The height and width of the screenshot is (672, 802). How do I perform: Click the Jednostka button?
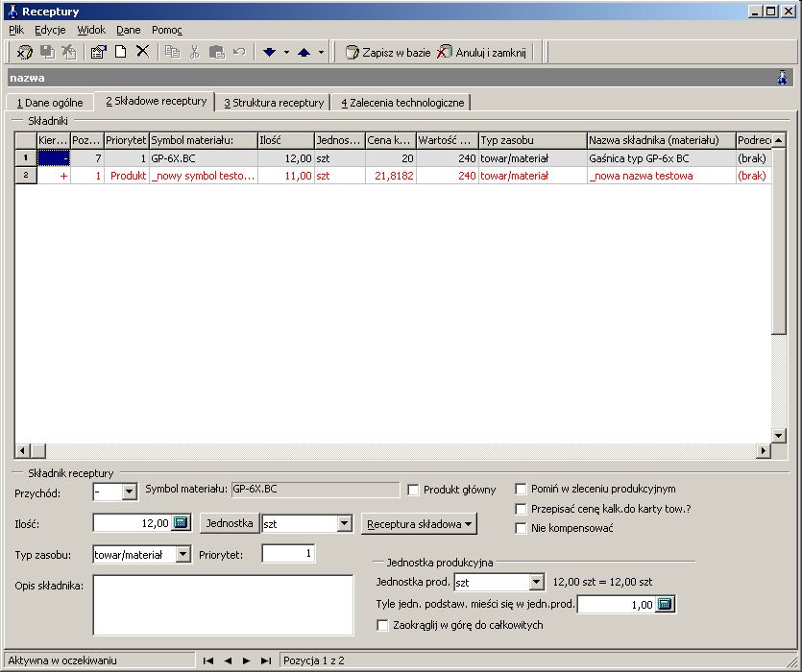[230, 523]
